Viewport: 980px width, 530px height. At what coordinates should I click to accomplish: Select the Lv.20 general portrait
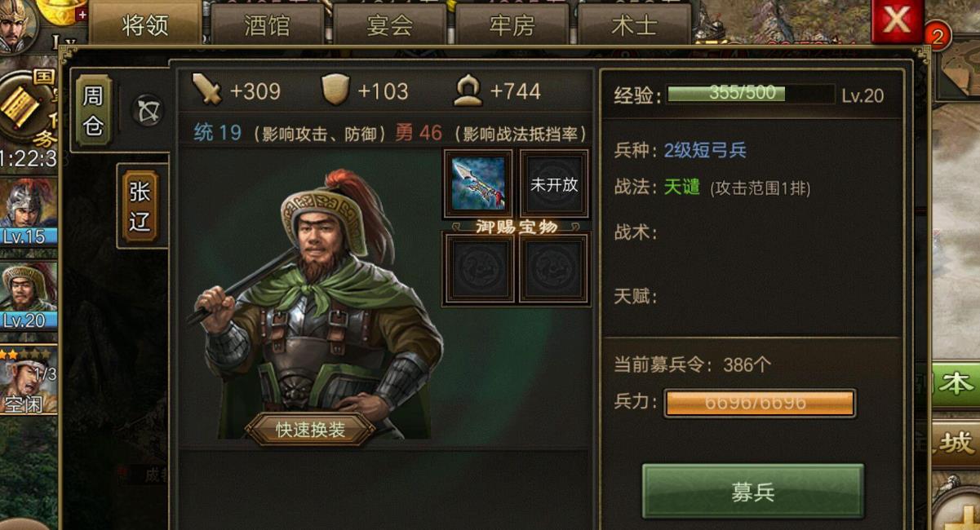[29, 296]
